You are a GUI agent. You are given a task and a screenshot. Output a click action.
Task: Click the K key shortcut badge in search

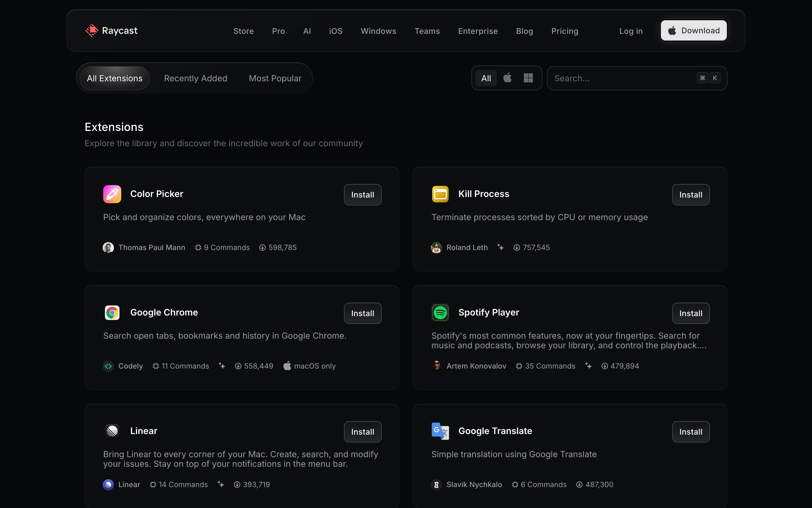click(715, 78)
